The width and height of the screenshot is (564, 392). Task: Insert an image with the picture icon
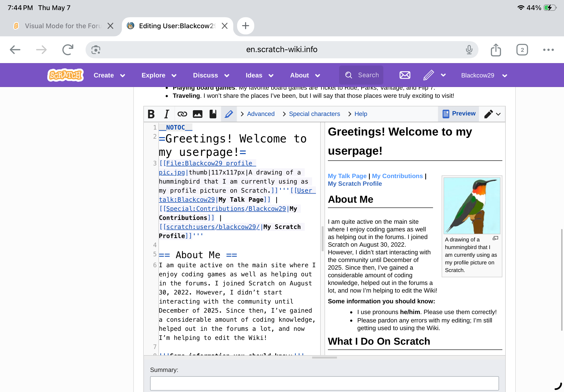[197, 114]
